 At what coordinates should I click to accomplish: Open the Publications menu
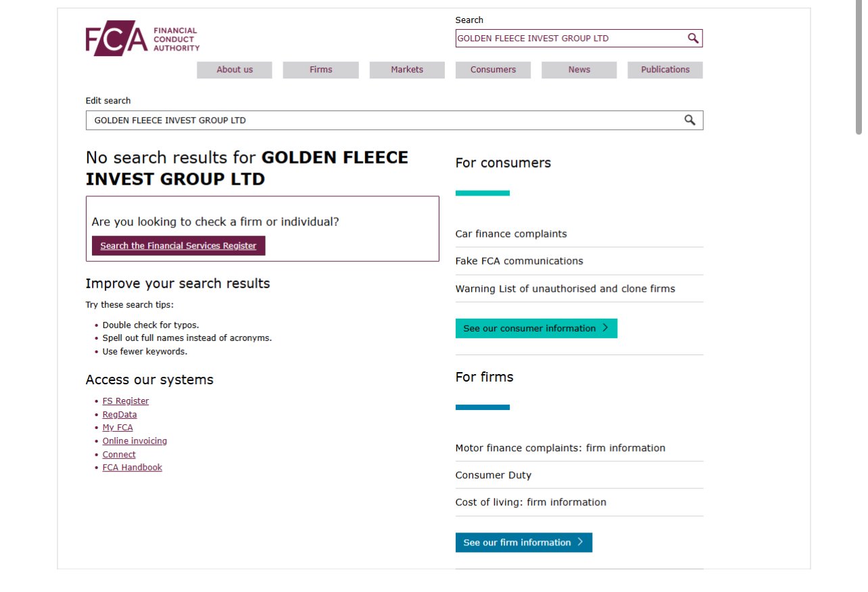(665, 70)
